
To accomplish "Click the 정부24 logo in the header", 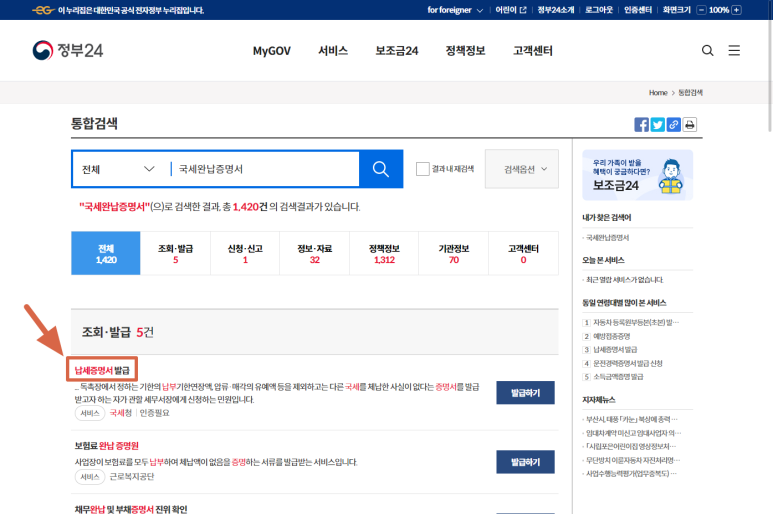I will click(68, 50).
